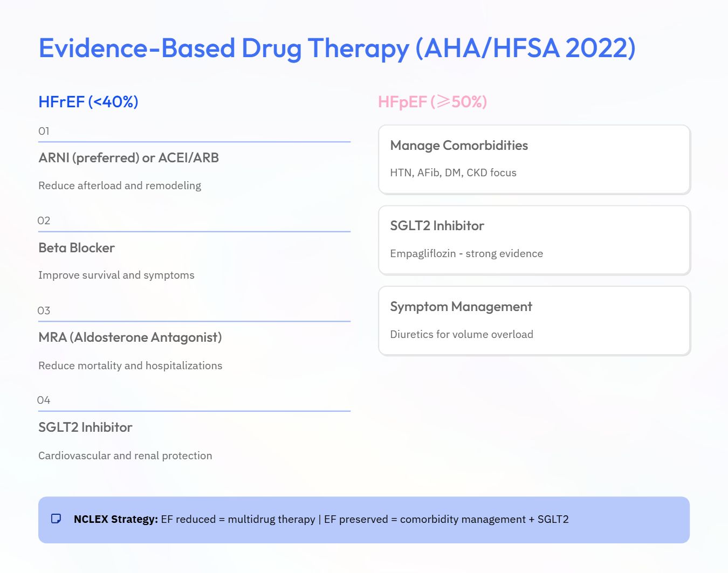Select 'Reduce afterload and remodeling' text
Screen dimensions: 728x573
pyautogui.click(x=120, y=185)
